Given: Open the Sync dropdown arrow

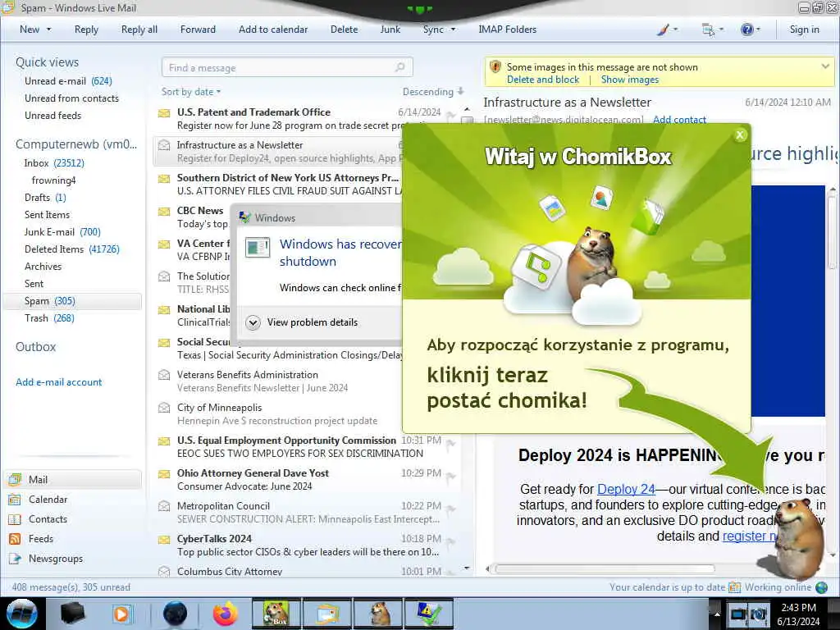Looking at the screenshot, I should 453,30.
